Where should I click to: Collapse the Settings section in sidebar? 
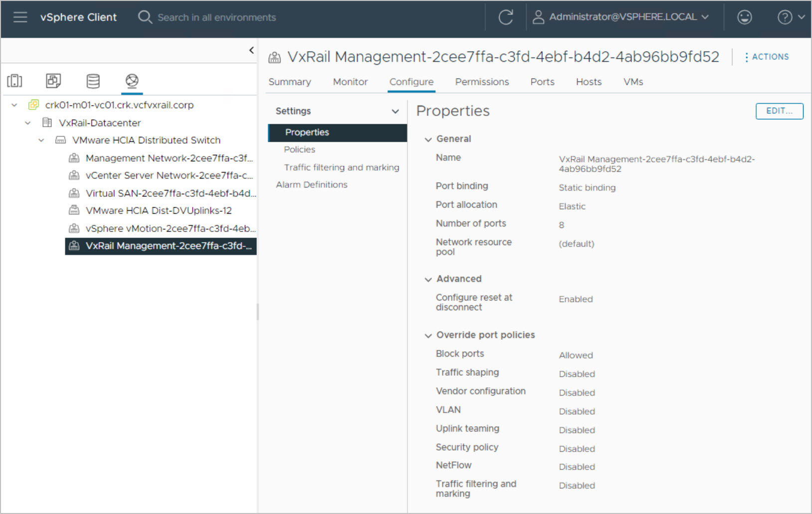coord(395,111)
